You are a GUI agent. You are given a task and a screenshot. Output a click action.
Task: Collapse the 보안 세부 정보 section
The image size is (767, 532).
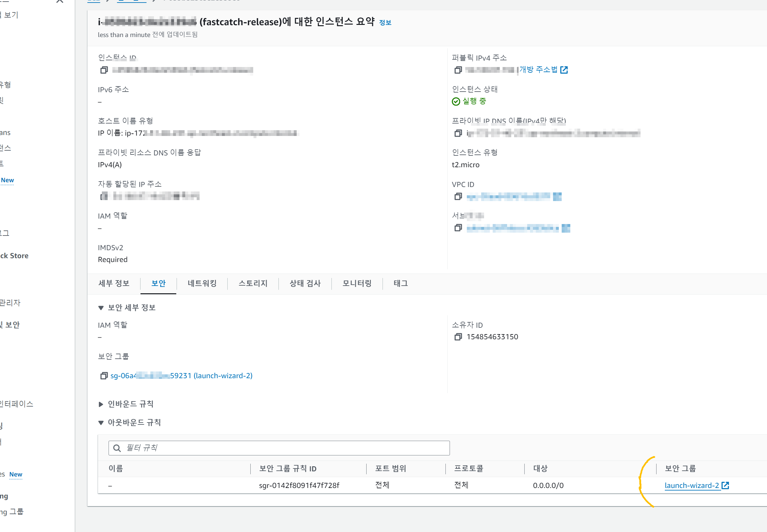(x=101, y=308)
